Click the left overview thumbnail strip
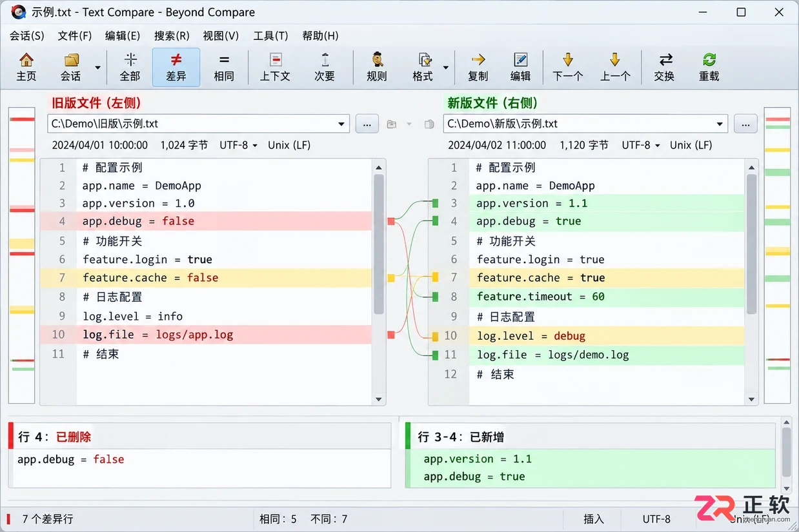799x532 pixels. click(22, 255)
